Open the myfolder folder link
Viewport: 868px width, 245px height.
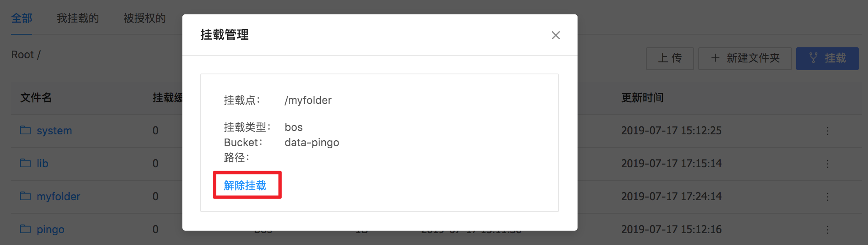(x=58, y=196)
